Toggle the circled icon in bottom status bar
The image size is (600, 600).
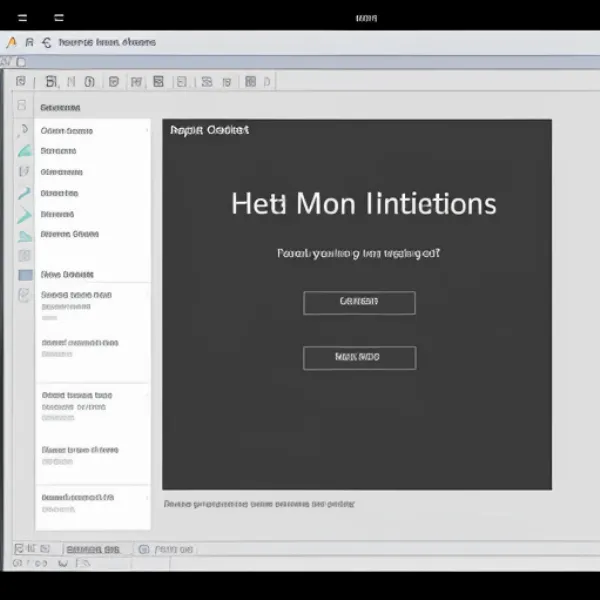pos(143,549)
